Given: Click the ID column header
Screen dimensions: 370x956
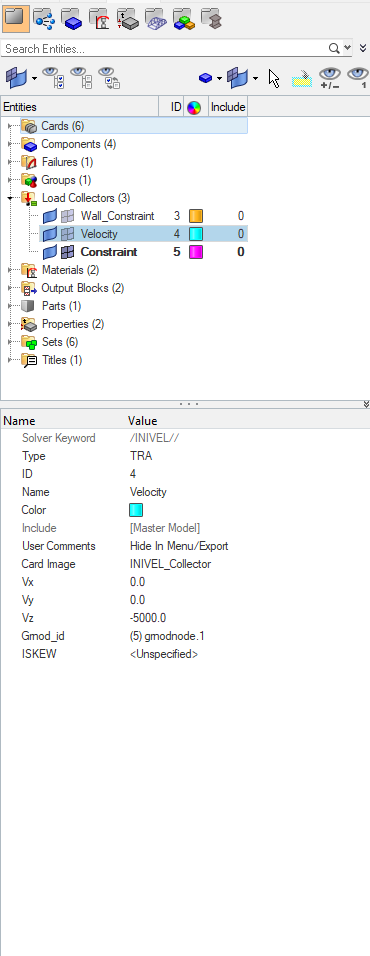Looking at the screenshot, I should (x=176, y=107).
